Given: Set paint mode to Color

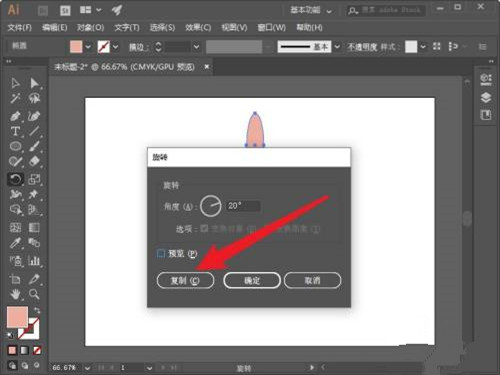Looking at the screenshot, I should point(12,350).
